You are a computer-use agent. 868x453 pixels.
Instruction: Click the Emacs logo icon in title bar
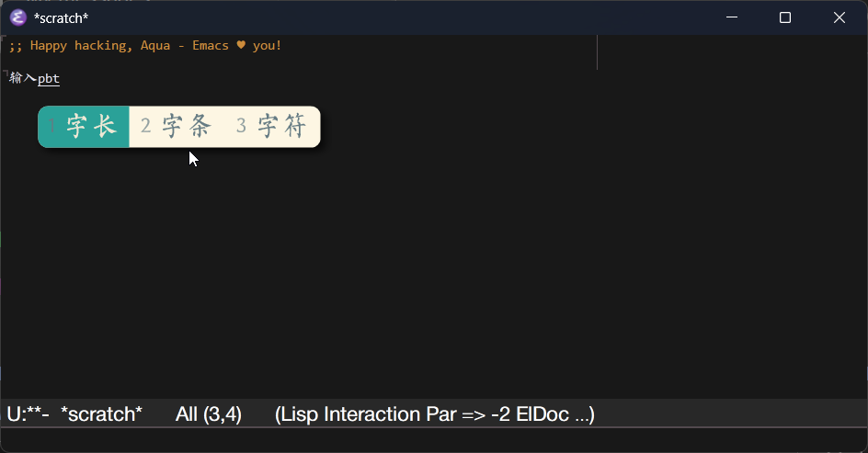[x=18, y=17]
